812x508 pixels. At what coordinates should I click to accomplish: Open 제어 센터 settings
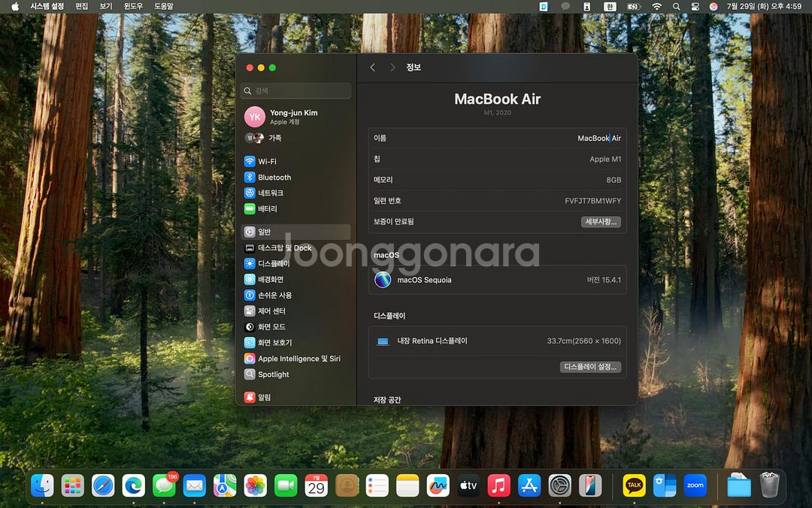click(x=295, y=311)
